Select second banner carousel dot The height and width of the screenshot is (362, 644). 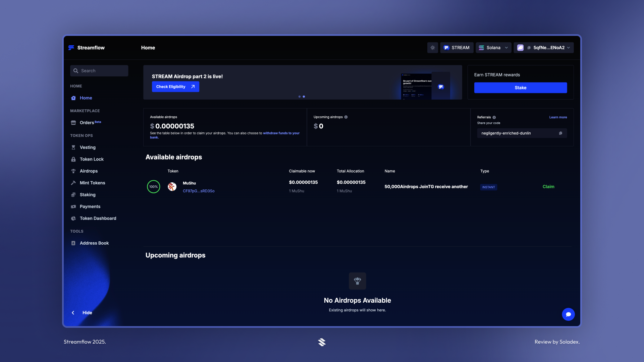click(x=304, y=97)
